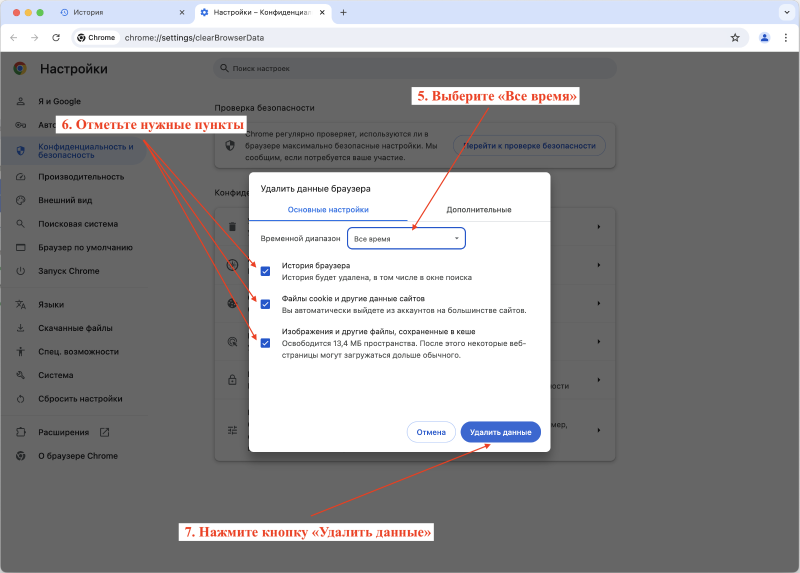Close the История tab
Viewport: 800px width, 573px height.
182,12
